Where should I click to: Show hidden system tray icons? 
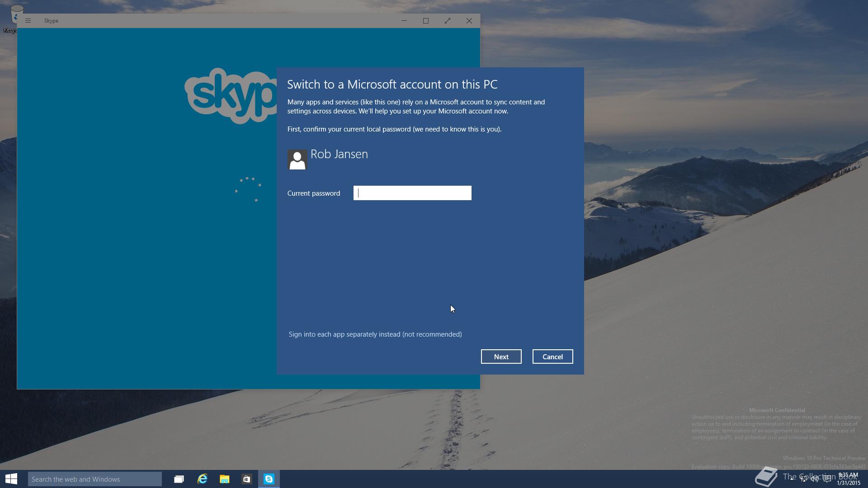(792, 479)
